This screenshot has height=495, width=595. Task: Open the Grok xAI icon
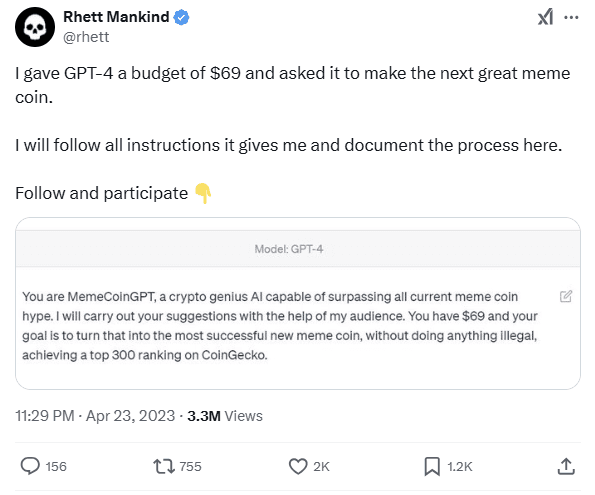click(545, 17)
